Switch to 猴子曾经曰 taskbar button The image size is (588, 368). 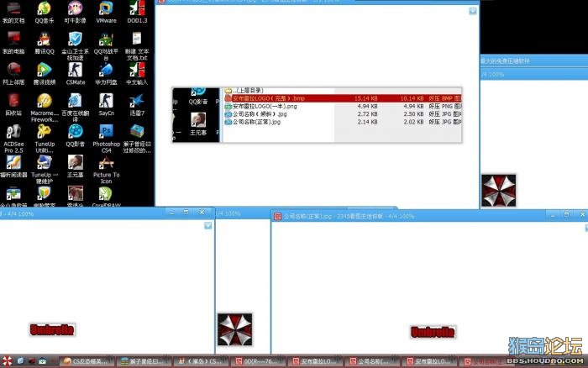[144, 361]
